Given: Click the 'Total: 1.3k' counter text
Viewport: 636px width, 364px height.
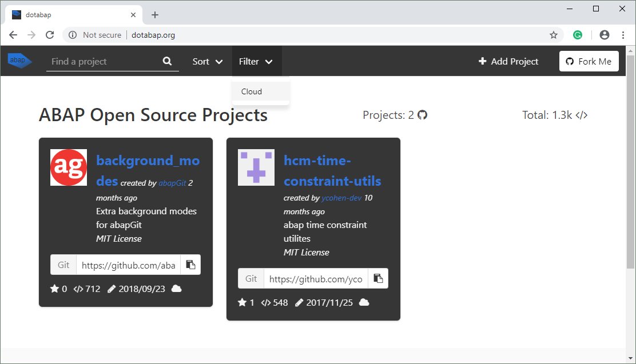Looking at the screenshot, I should [x=547, y=115].
